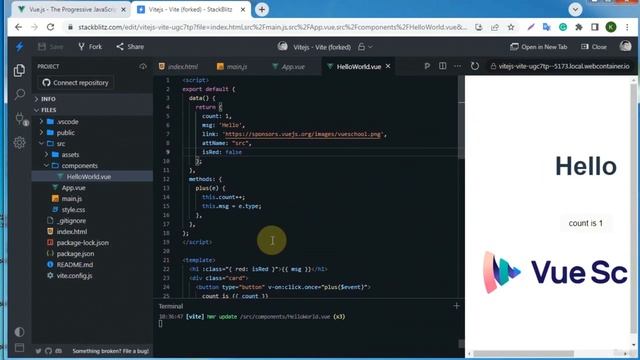Click the Save button
Image resolution: width=640 pixels, height=360 pixels.
pyautogui.click(x=51, y=47)
